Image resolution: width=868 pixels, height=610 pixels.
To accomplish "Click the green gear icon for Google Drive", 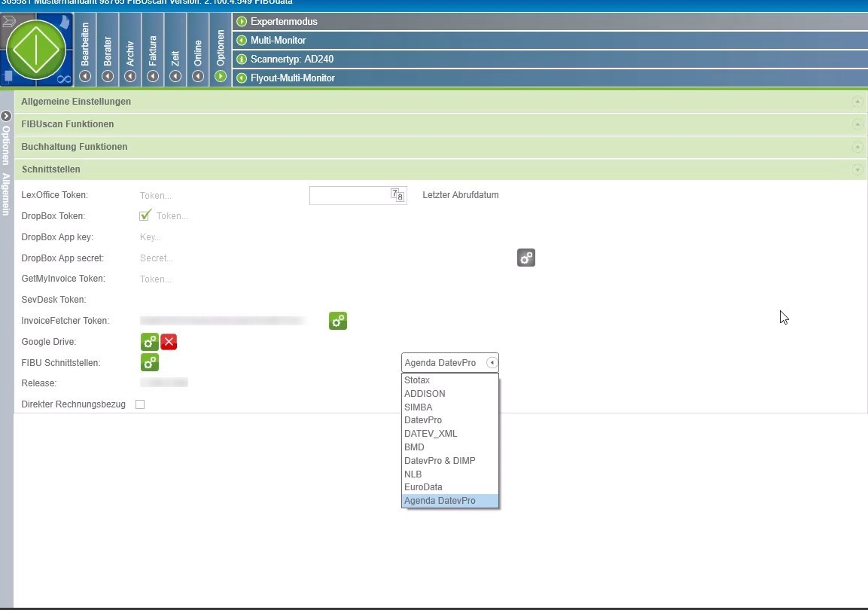I will 150,342.
